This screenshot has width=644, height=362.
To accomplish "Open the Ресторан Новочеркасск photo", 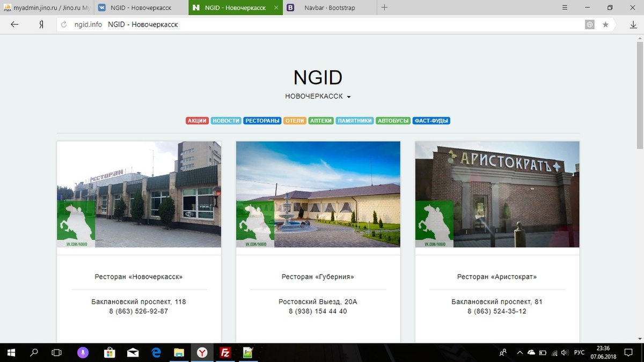I will (139, 194).
